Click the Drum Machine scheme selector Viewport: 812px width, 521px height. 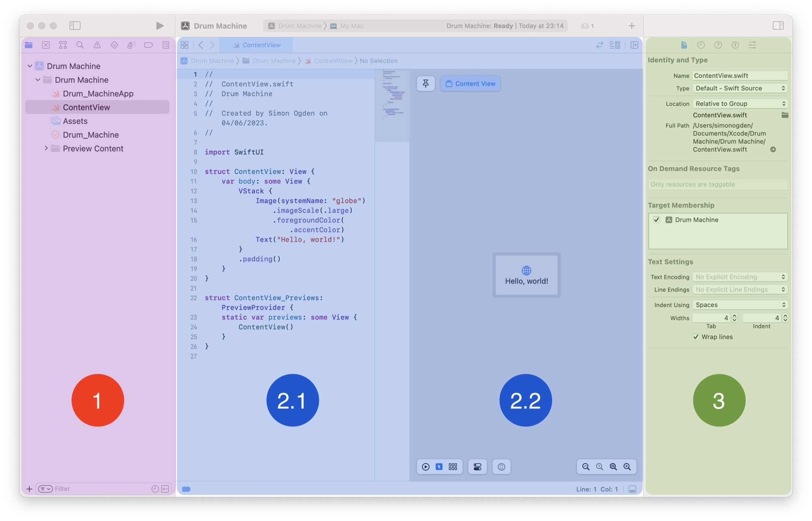(x=295, y=26)
